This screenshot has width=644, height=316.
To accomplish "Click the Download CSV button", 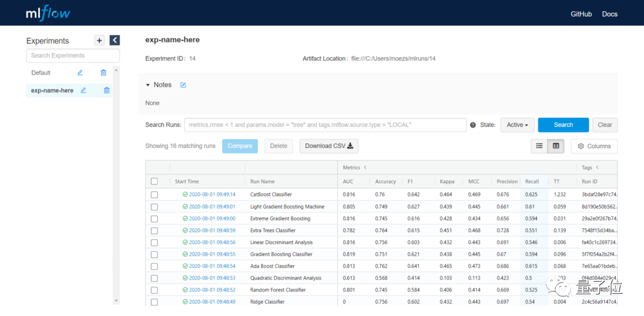I will click(329, 146).
